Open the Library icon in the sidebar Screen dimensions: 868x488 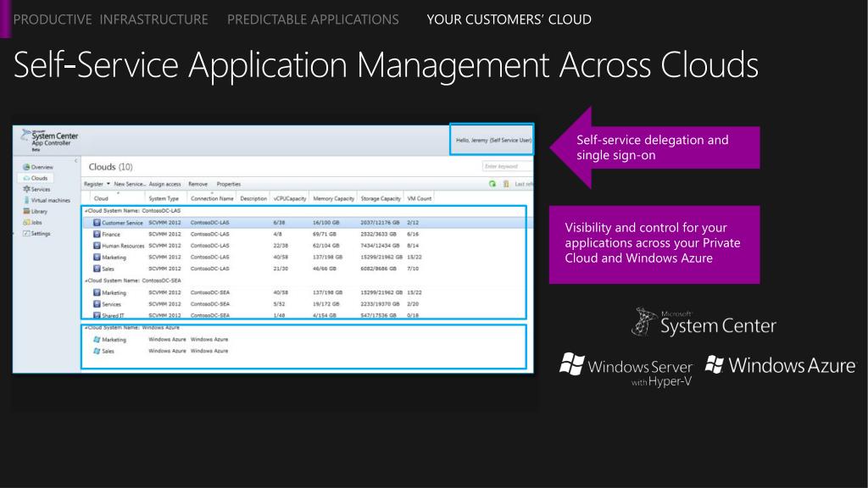(x=26, y=211)
